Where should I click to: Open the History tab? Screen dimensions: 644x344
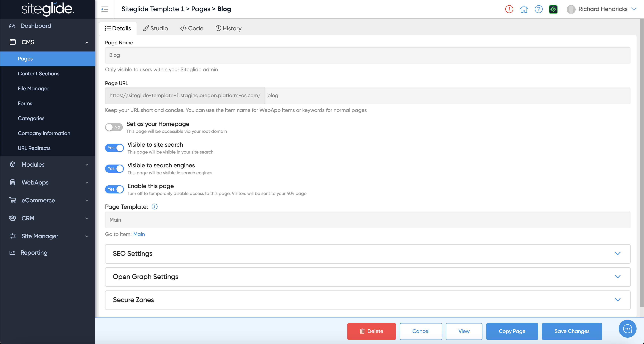[x=228, y=28]
